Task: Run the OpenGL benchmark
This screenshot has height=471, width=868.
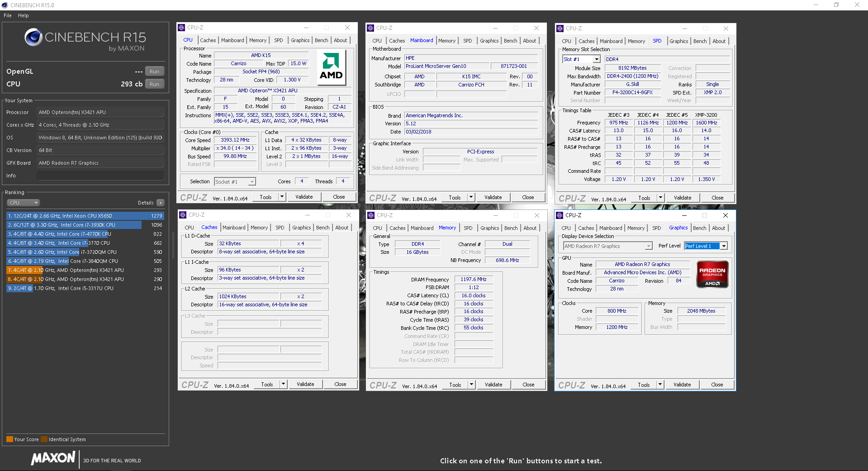Action: (x=155, y=71)
